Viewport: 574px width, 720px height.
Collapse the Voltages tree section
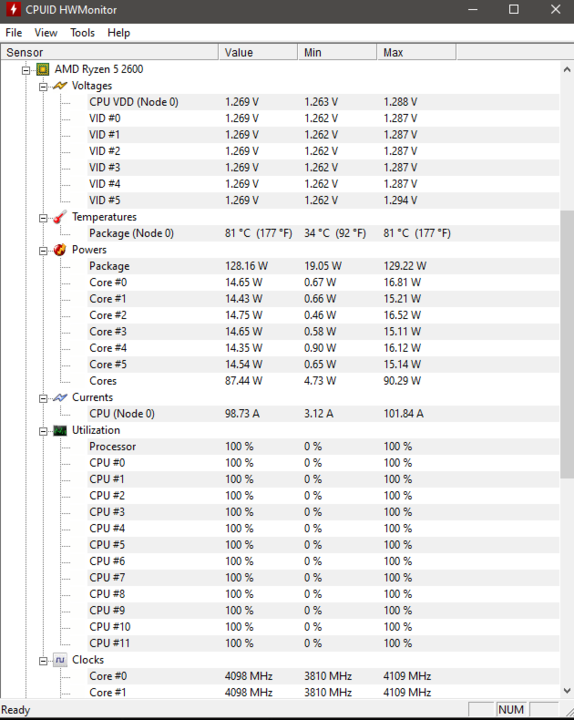[x=43, y=87]
